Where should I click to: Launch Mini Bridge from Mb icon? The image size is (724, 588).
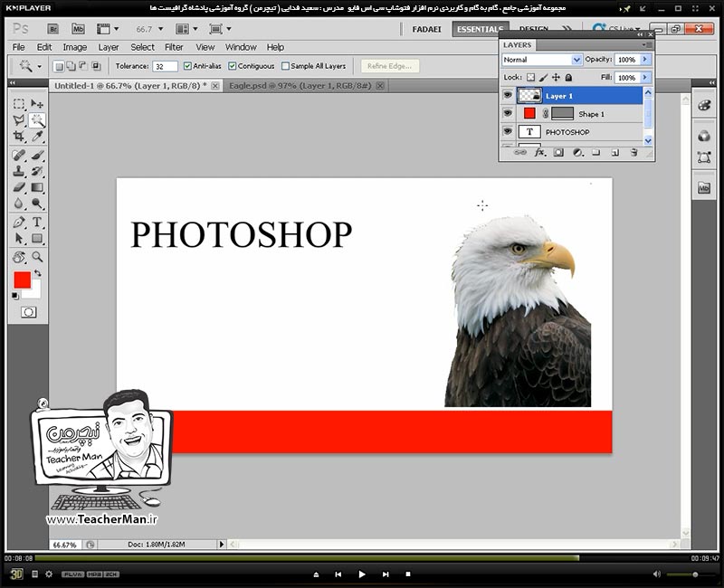pyautogui.click(x=78, y=29)
